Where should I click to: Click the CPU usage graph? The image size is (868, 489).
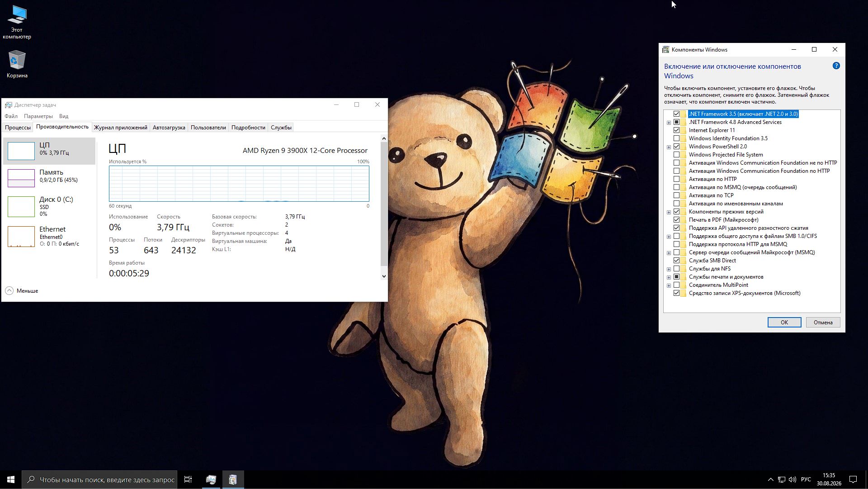pyautogui.click(x=239, y=184)
